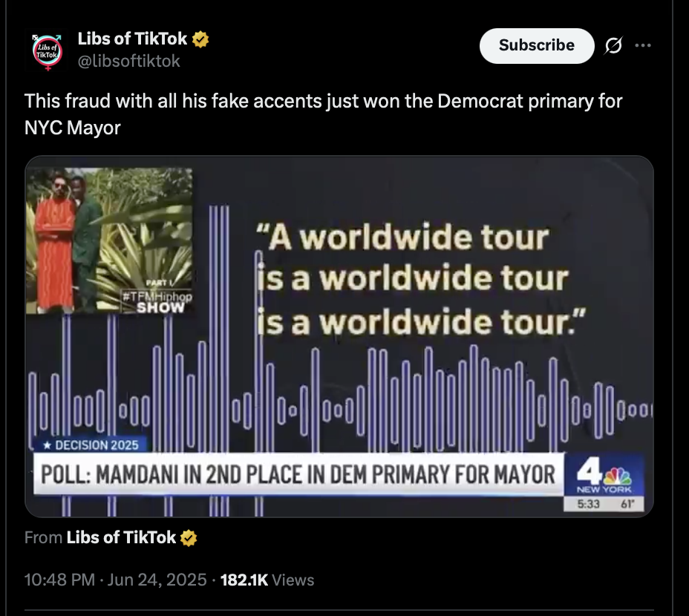Open the Grok slashed-circle icon

[x=613, y=45]
